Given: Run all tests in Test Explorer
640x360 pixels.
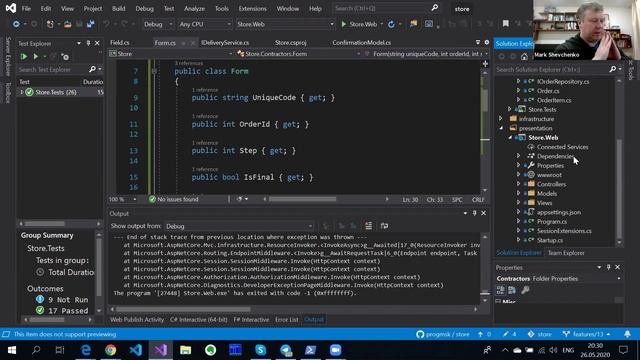Looking at the screenshot, I should (x=24, y=56).
